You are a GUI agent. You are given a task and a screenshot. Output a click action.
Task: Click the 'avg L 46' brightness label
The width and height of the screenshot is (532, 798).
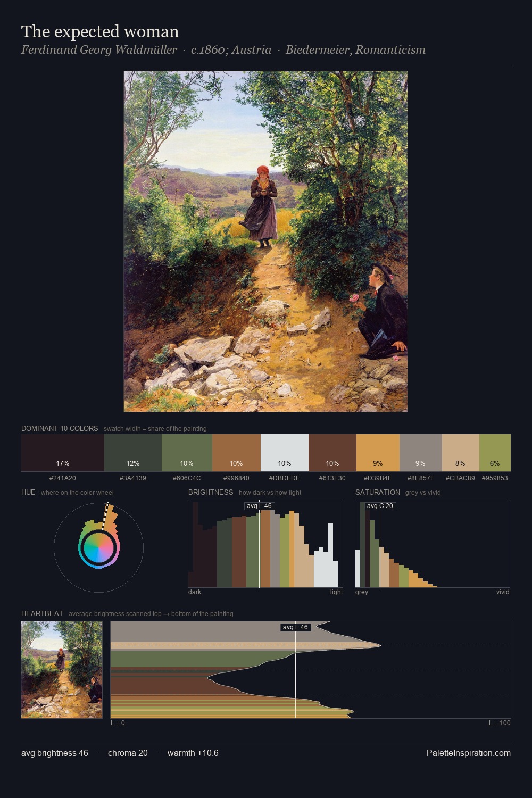coord(259,506)
